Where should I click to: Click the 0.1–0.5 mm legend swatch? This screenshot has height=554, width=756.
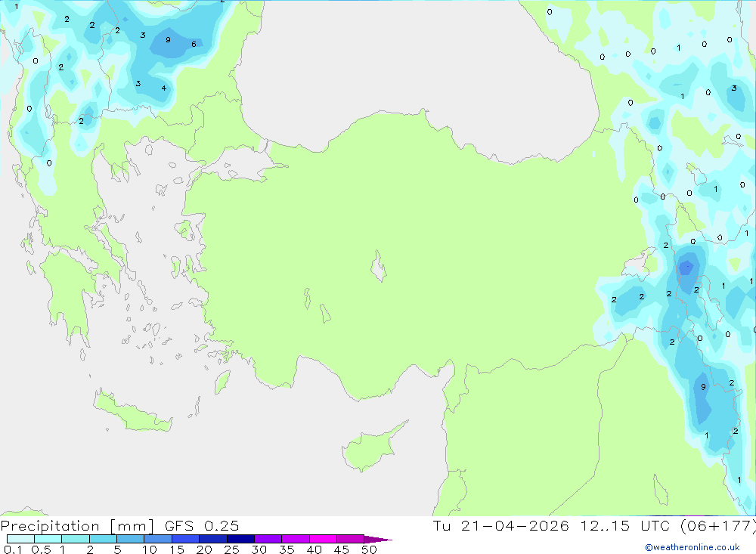pos(20,539)
